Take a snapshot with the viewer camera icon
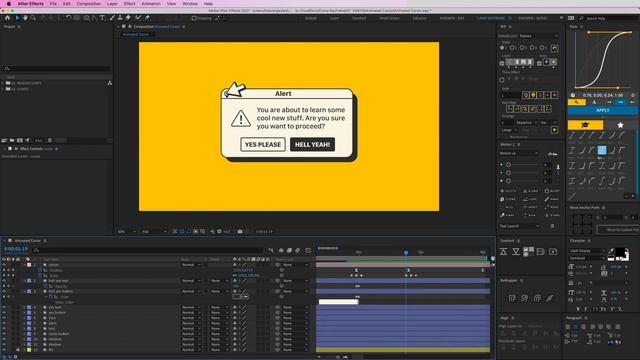Viewport: 640px width, 360px height. click(240, 231)
